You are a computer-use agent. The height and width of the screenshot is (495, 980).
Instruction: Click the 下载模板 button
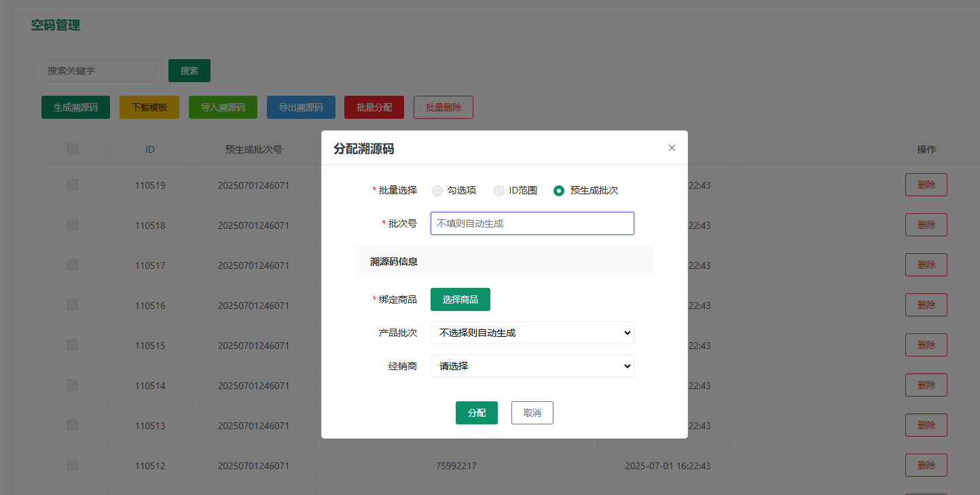point(149,107)
